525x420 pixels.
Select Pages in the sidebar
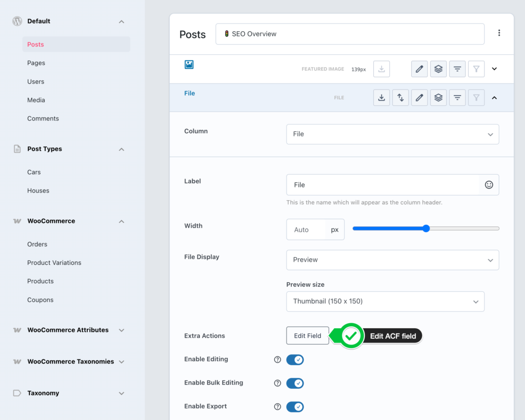pos(36,63)
